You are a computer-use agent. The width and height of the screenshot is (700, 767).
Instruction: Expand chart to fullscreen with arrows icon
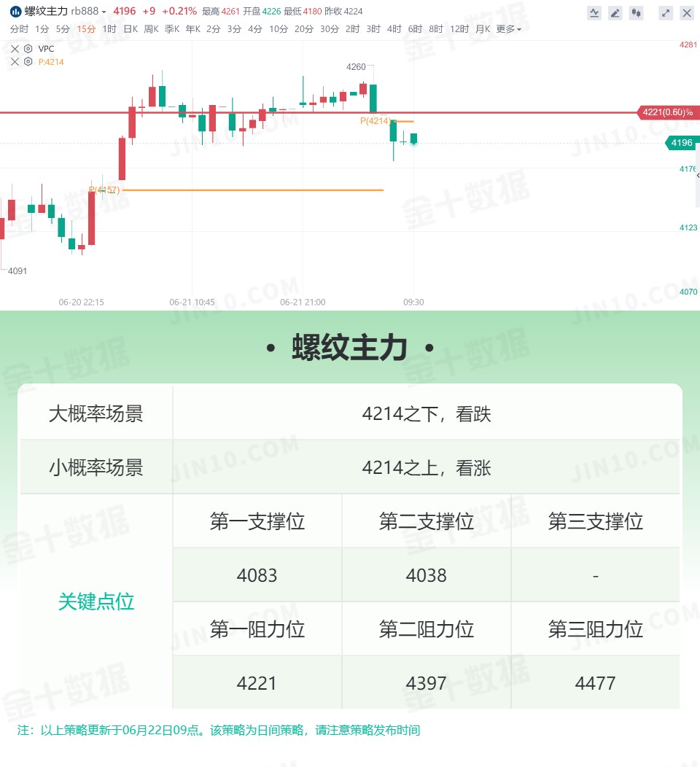point(666,12)
